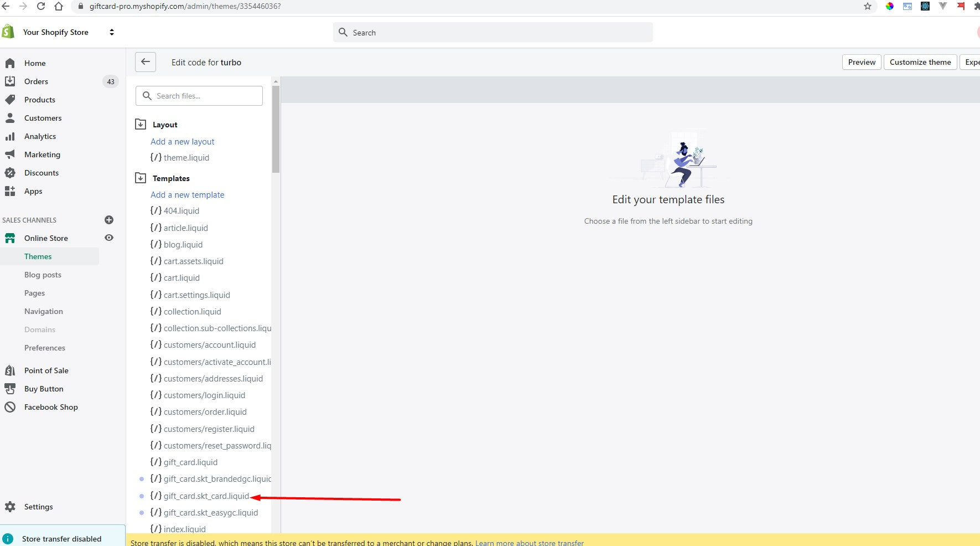Click the Marketing megaphone icon
Screen dimensions: 980x546
[10, 154]
